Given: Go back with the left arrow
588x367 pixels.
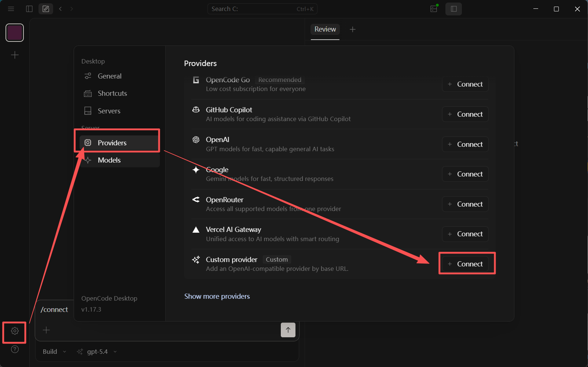Looking at the screenshot, I should click(60, 9).
